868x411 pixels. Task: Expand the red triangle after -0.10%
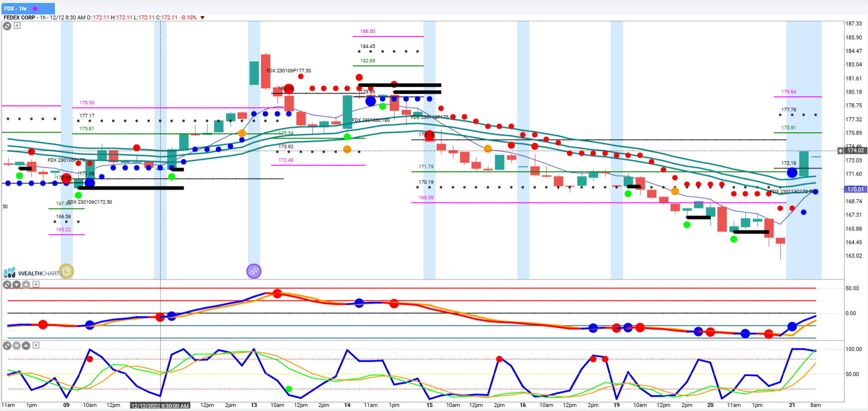click(203, 18)
